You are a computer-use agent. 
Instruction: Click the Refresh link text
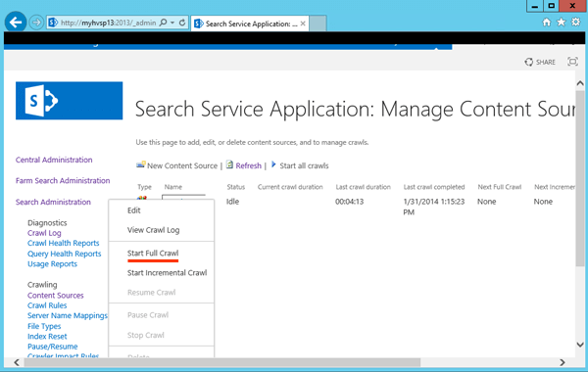[248, 165]
